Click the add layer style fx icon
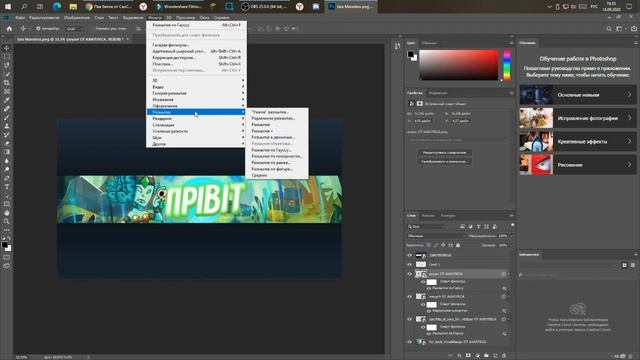640x360 pixels. [460, 356]
